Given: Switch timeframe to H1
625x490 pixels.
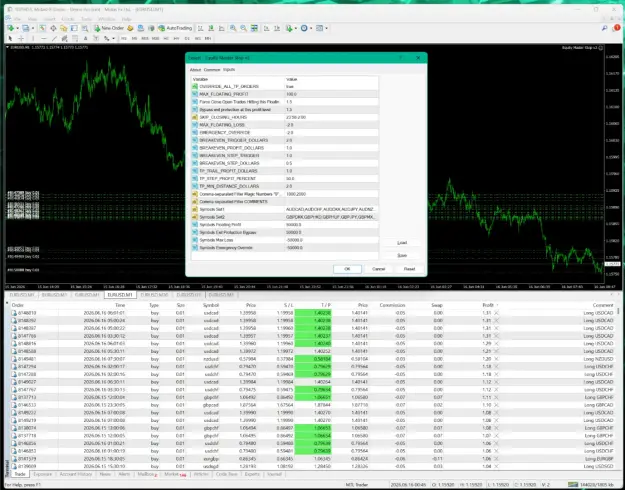Looking at the screenshot, I should pyautogui.click(x=166, y=39).
